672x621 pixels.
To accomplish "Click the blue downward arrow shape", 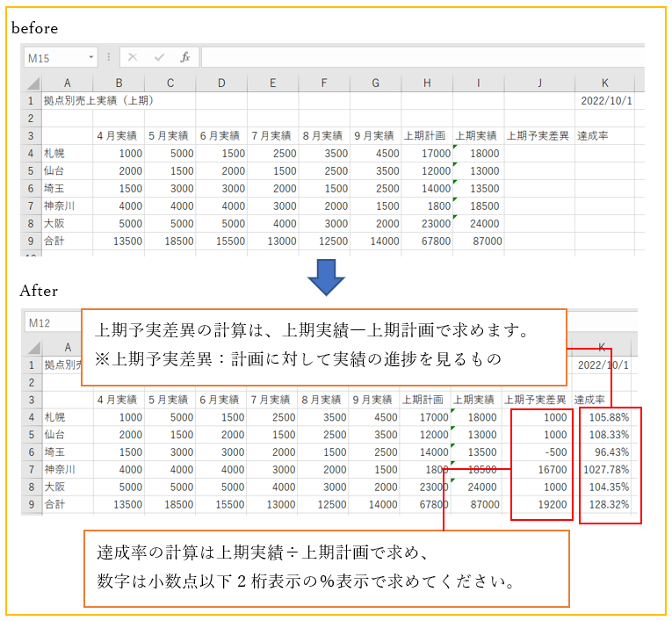I will pyautogui.click(x=327, y=278).
